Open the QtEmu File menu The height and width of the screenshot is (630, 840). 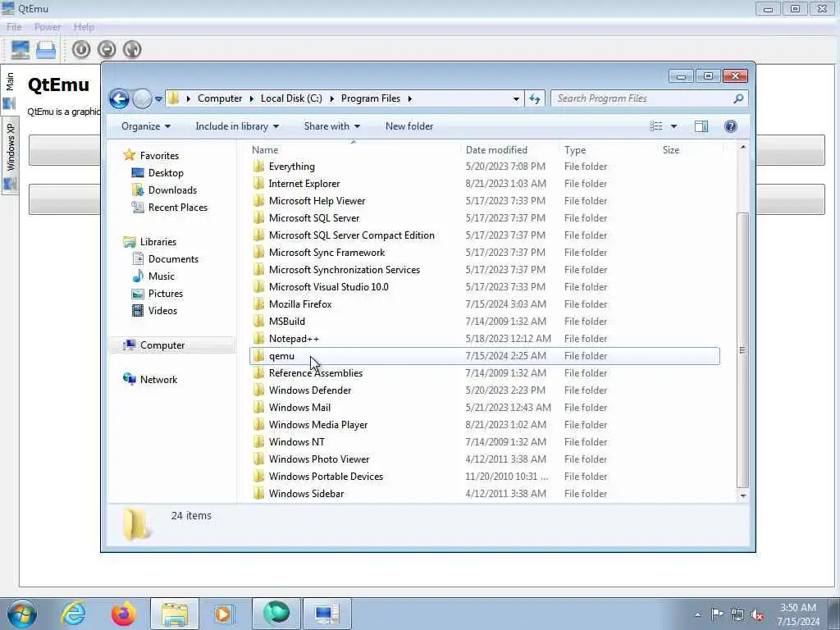point(15,27)
